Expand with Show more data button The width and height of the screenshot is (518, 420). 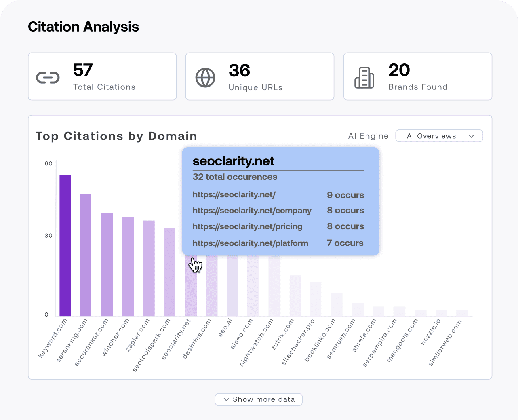click(x=259, y=399)
